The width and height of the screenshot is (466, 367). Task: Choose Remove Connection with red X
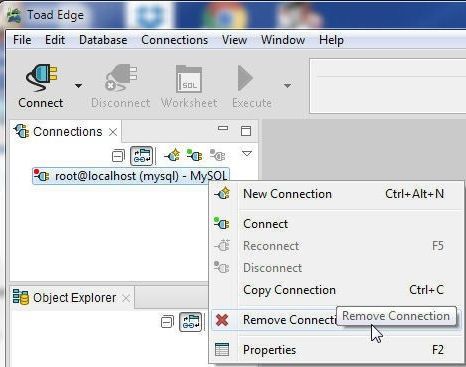pos(273,320)
